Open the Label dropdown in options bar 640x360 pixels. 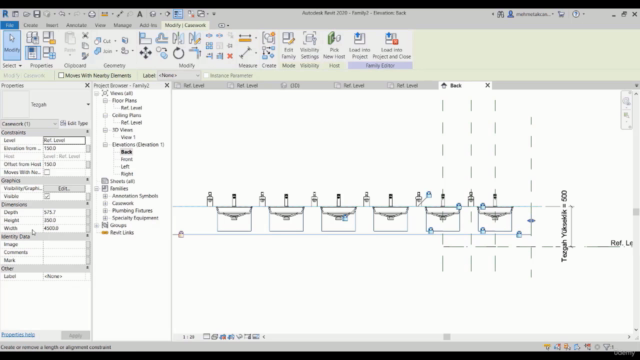click(x=179, y=75)
